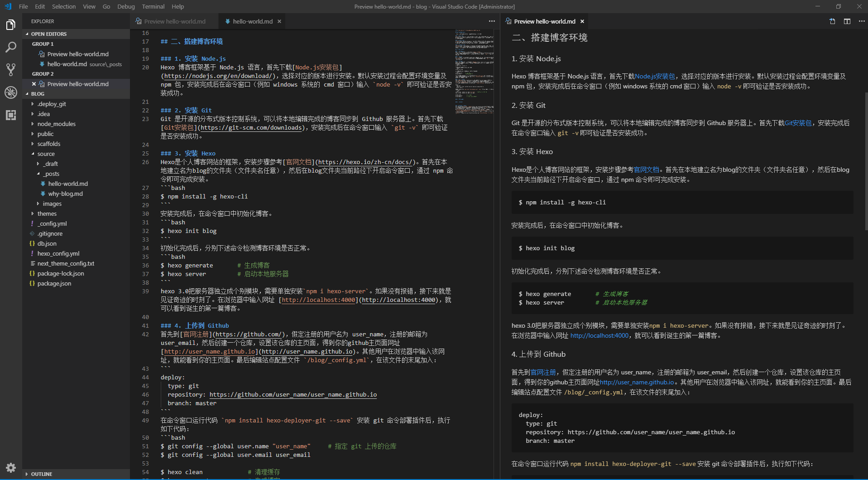Viewport: 868px width, 480px height.
Task: Click the editor minimap overview
Action: [x=475, y=72]
